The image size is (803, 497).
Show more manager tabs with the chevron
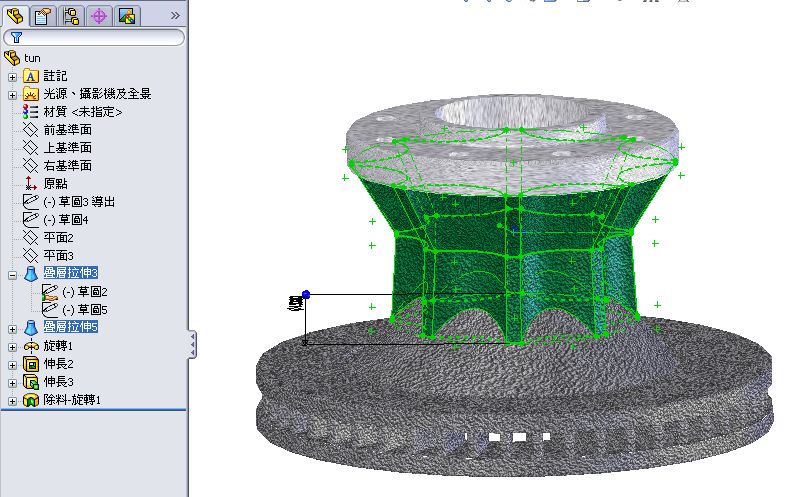(175, 15)
